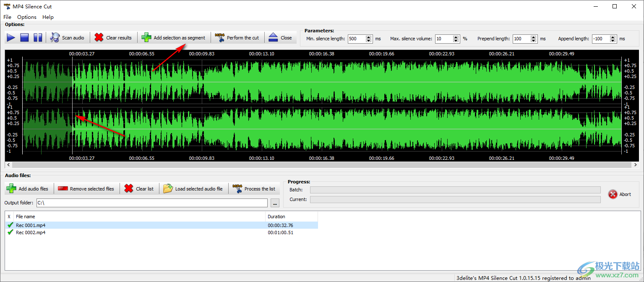Perform the cut on the MP4

[x=237, y=38]
